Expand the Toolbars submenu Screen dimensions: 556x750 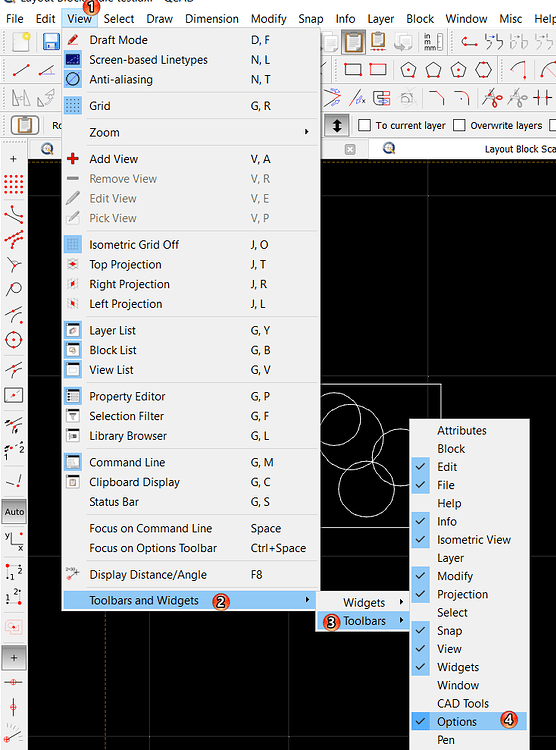coord(363,621)
